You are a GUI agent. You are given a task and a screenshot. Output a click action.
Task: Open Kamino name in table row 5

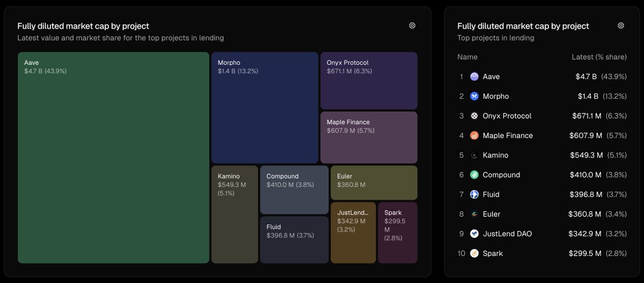[x=495, y=155]
